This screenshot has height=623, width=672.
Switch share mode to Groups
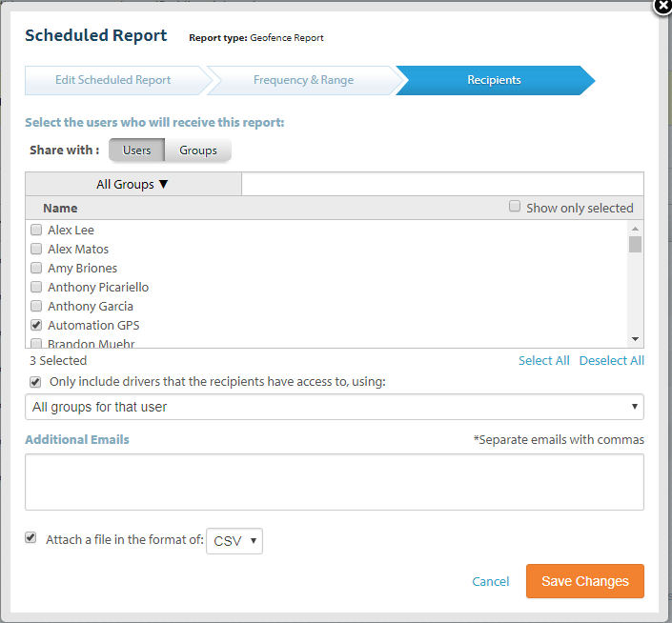(x=198, y=151)
